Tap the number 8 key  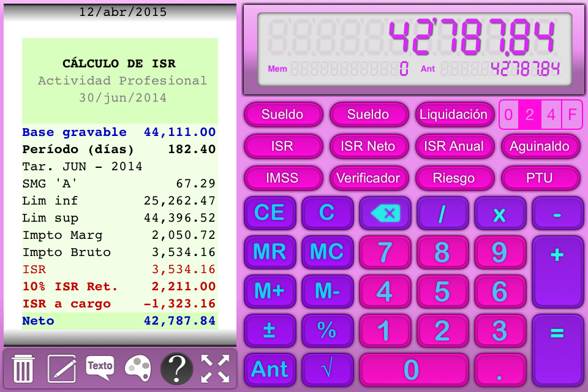(442, 252)
